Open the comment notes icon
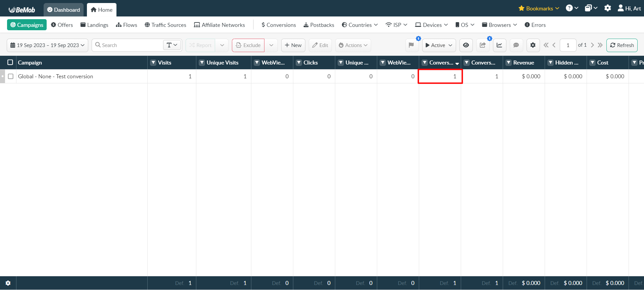The image size is (644, 290). 516,45
